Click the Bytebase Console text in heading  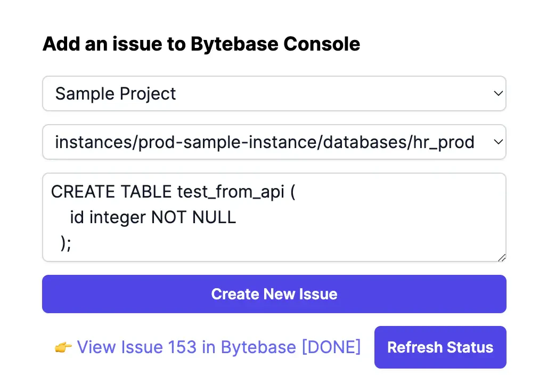tap(275, 44)
